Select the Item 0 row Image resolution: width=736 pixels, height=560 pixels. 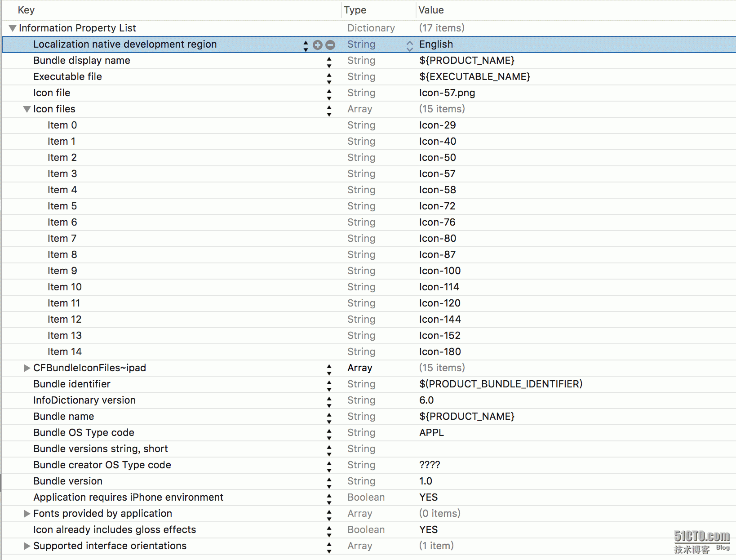pos(368,125)
